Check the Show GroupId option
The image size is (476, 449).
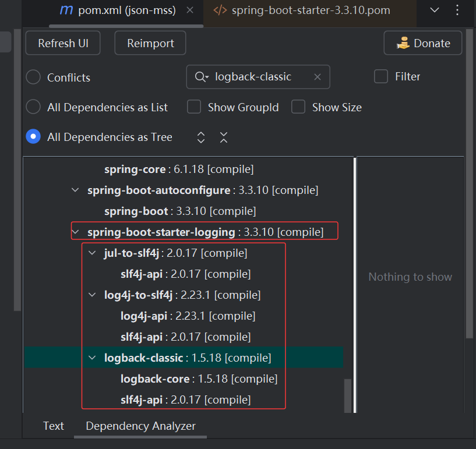[194, 107]
